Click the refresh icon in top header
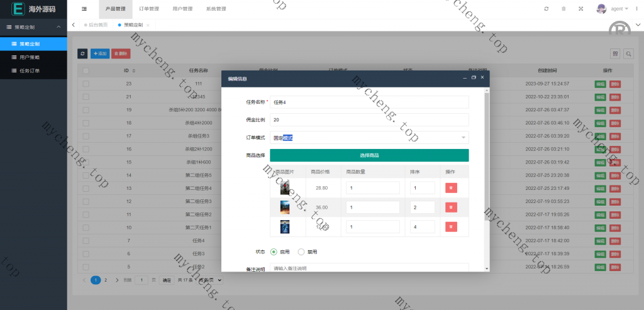This screenshot has height=310, width=644. click(546, 9)
